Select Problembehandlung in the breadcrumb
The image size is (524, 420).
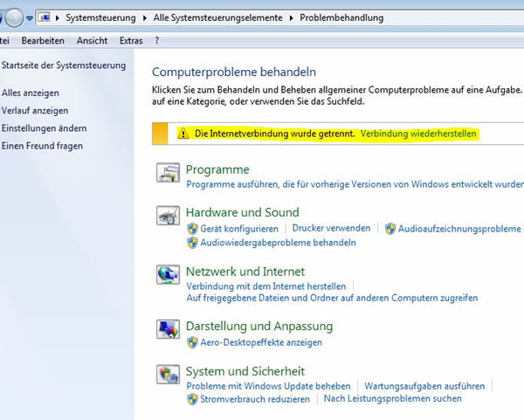pos(341,17)
